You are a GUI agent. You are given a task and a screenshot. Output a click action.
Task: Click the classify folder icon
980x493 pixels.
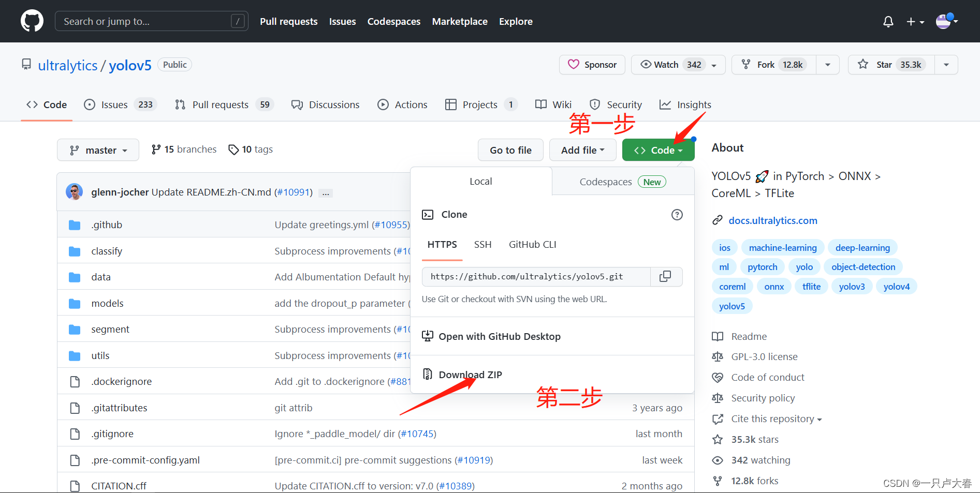[75, 251]
